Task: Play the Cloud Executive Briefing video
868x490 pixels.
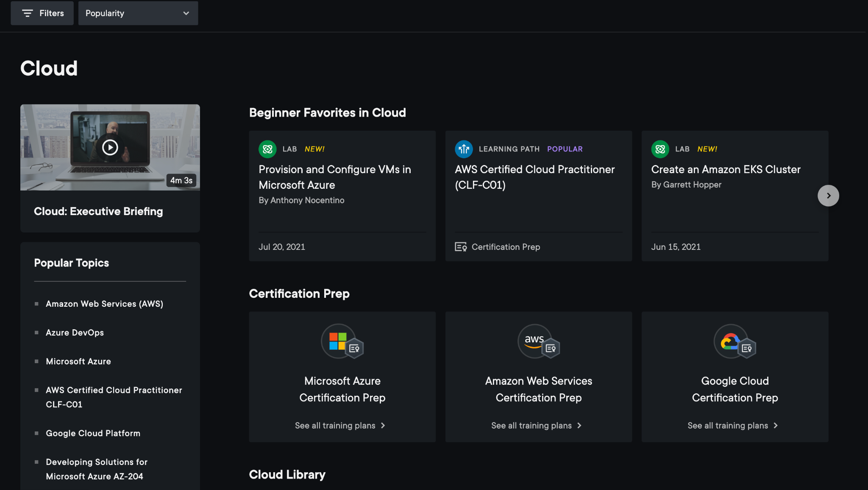Action: (110, 147)
